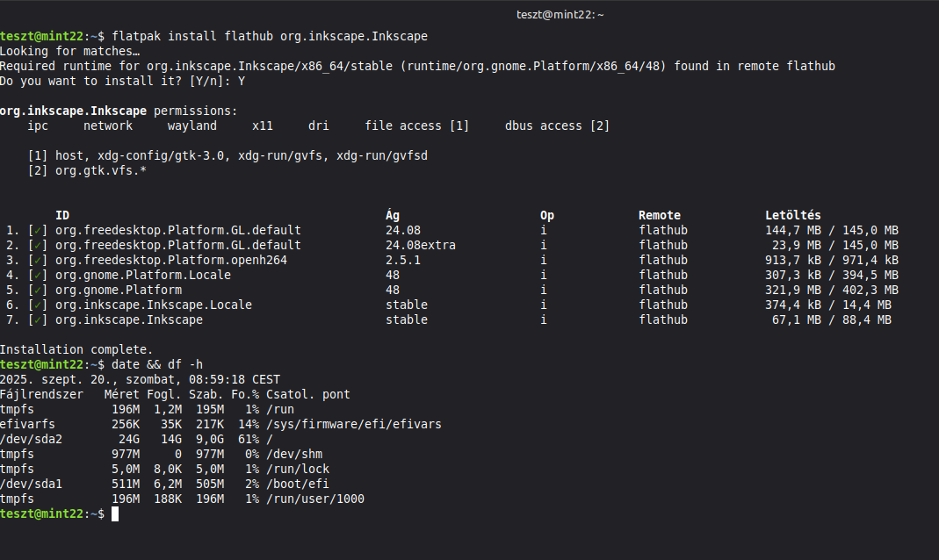Click the window title teszt@mint22: ~
Screen dimensions: 939x560
pyautogui.click(x=560, y=14)
